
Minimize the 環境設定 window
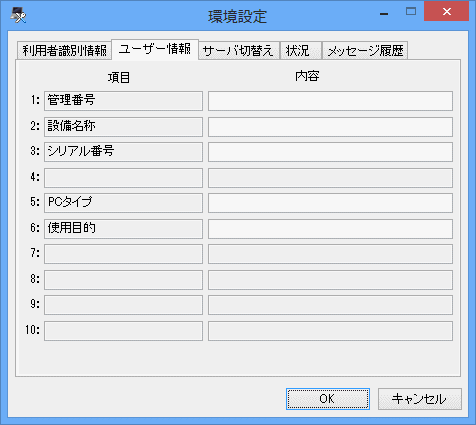[384, 13]
